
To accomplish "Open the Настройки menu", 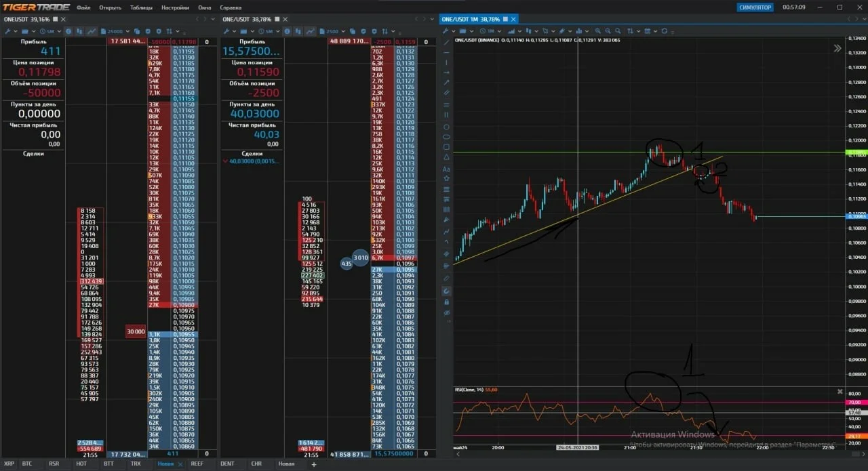I will click(175, 7).
